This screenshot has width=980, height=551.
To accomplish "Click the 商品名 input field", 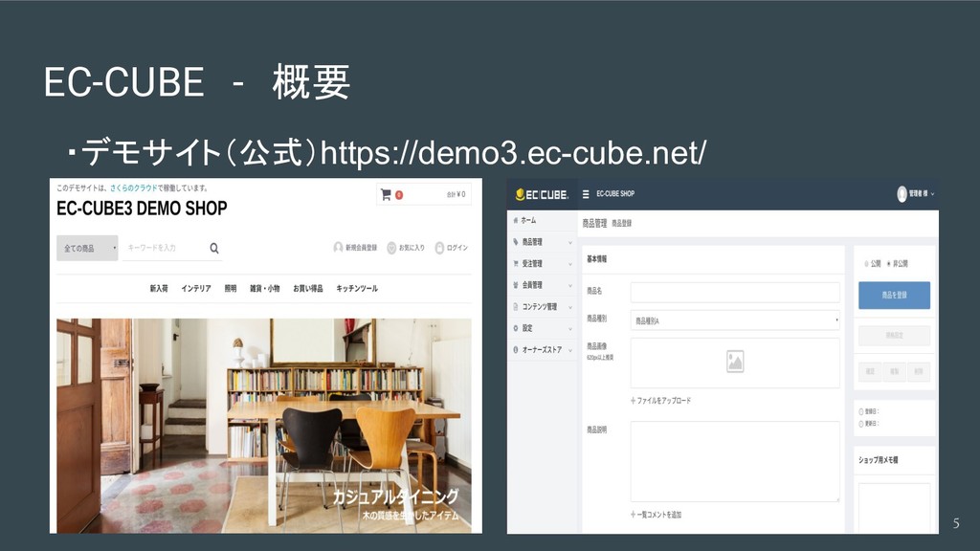I will tap(735, 293).
